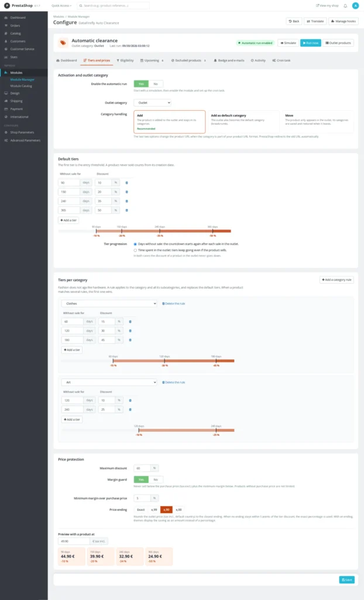The image size is (364, 600).
Task: Open the Excluded products tab
Action: pyautogui.click(x=189, y=60)
